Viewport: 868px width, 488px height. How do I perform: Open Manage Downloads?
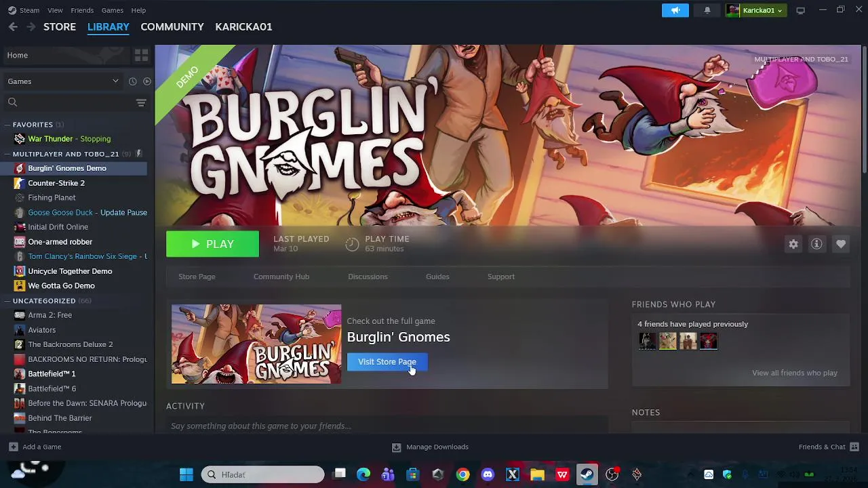pos(430,447)
